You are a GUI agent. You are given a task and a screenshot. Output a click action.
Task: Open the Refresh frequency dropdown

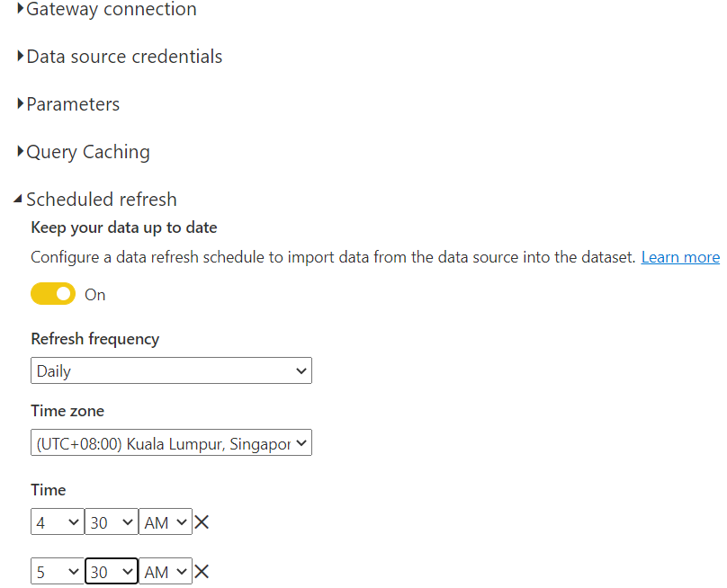171,370
